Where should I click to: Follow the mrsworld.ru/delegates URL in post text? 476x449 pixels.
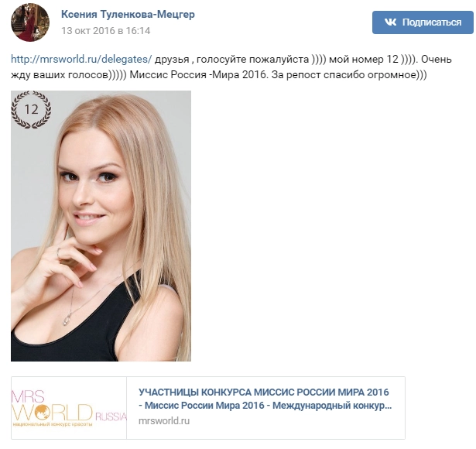pos(81,59)
